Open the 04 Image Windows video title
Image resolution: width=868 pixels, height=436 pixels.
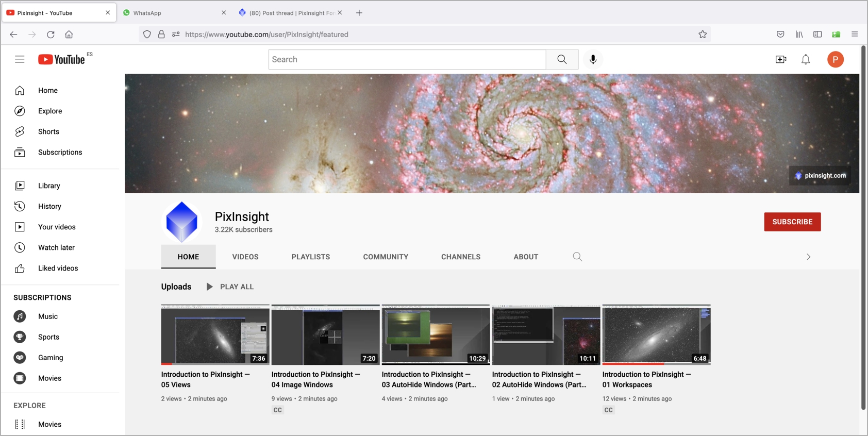pyautogui.click(x=316, y=380)
